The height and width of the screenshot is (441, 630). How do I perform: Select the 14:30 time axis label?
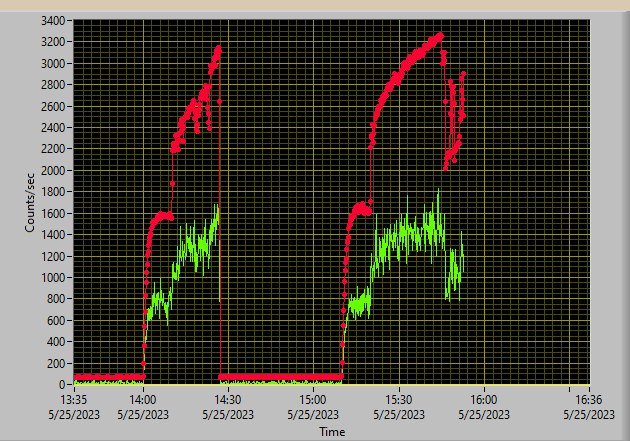(228, 400)
